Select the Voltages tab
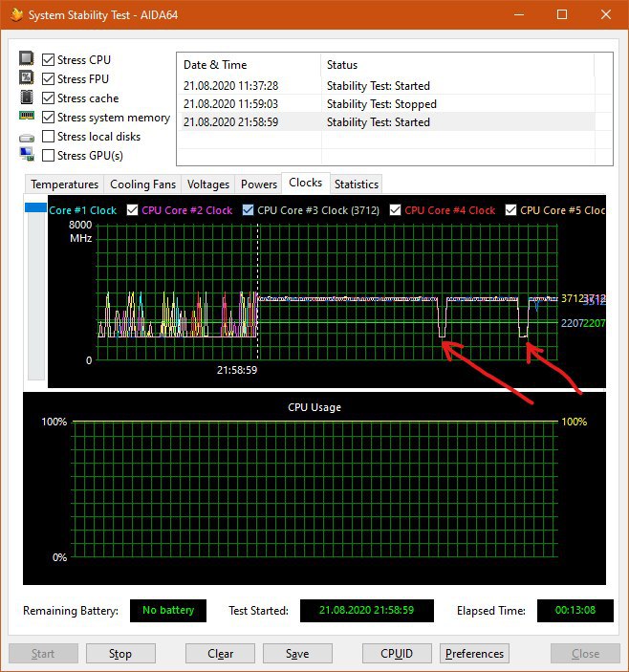The width and height of the screenshot is (629, 672). pos(208,184)
